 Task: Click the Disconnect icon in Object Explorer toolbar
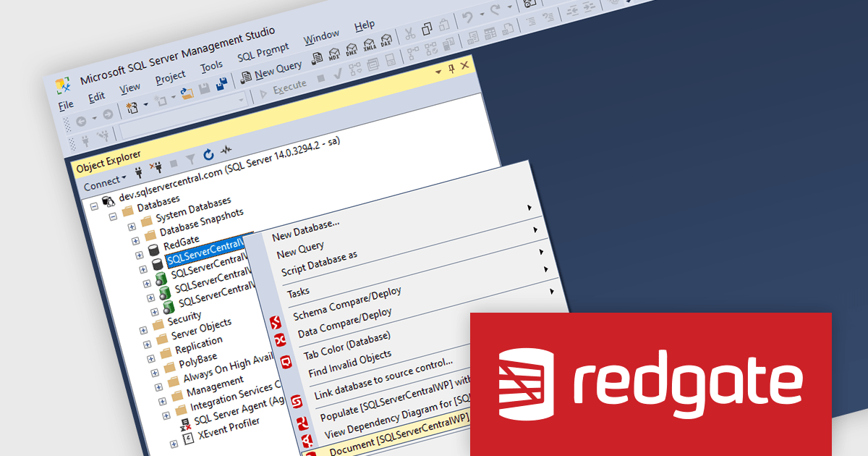(156, 166)
